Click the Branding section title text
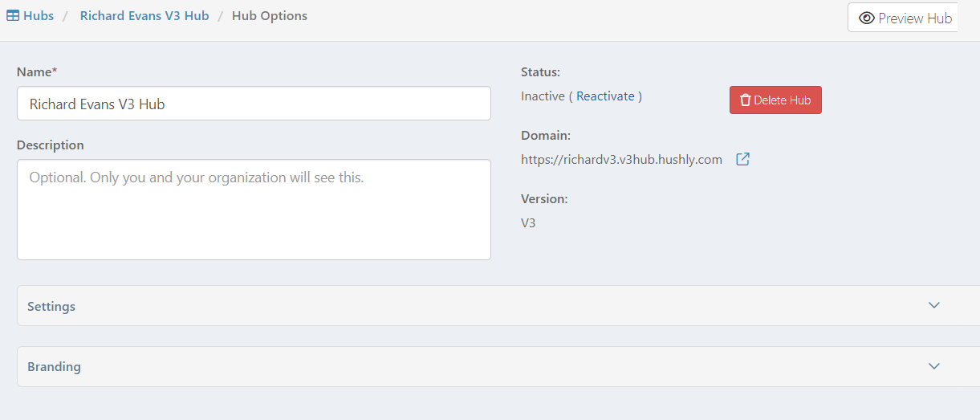The image size is (980, 420). point(54,367)
